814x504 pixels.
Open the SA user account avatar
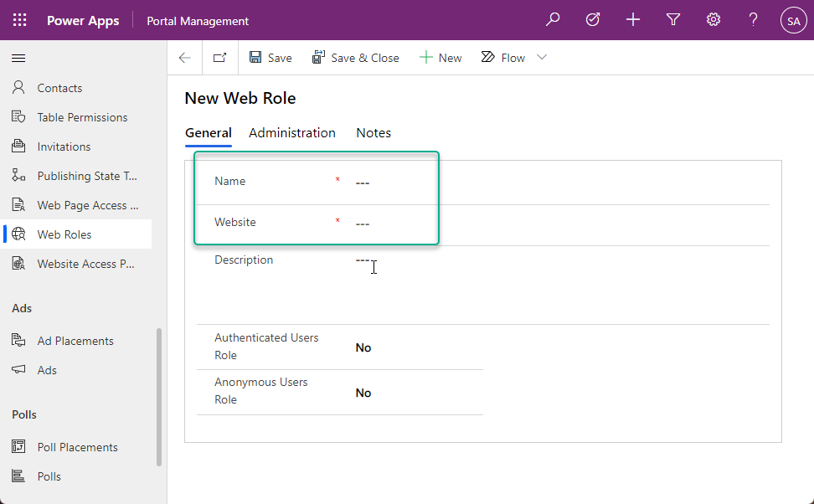[793, 21]
